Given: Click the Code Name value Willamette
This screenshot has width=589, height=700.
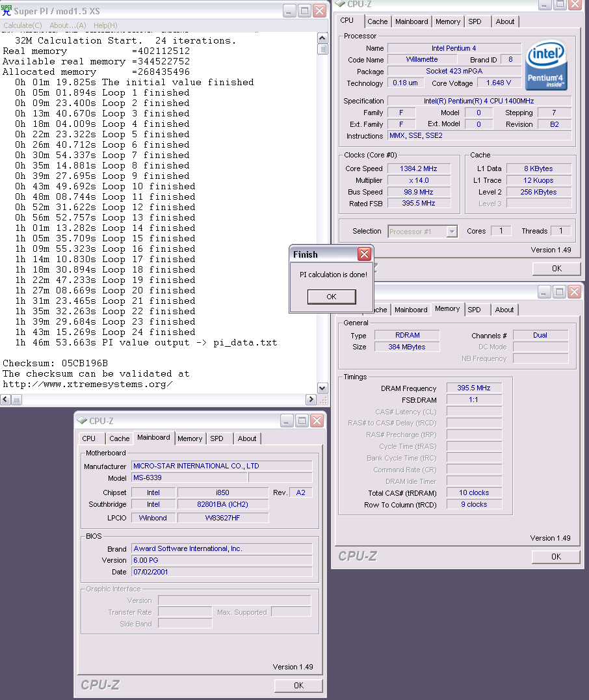Looking at the screenshot, I should click(422, 59).
